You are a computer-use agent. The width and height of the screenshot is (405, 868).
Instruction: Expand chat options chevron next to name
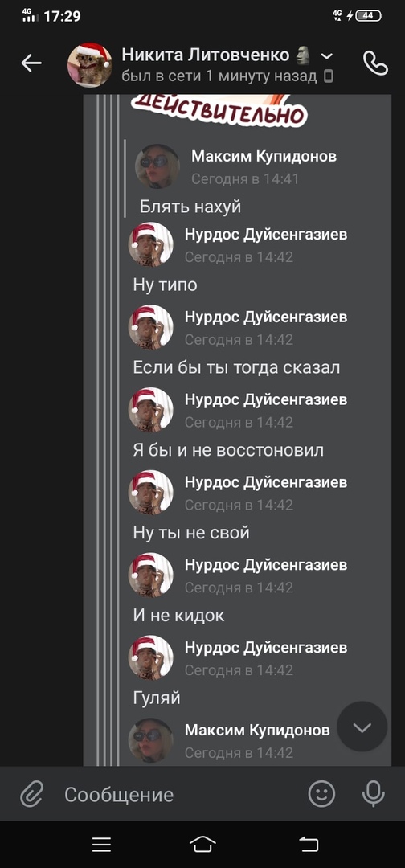click(327, 56)
